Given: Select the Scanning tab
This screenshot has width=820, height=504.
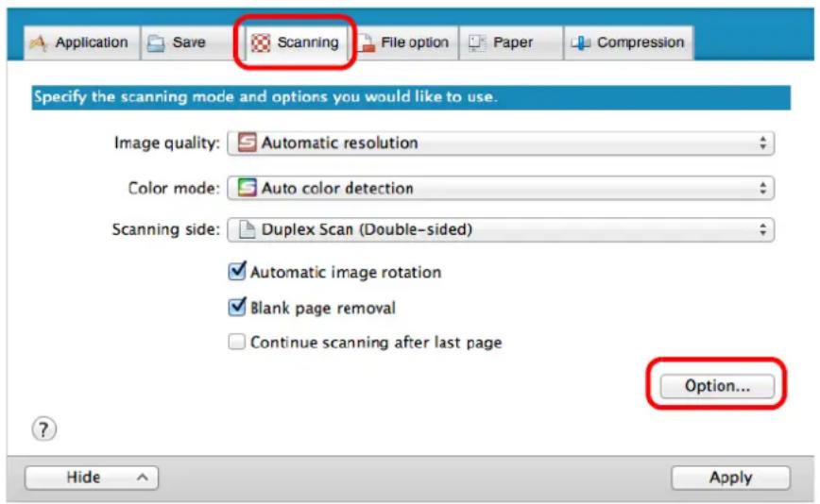Looking at the screenshot, I should coord(296,42).
